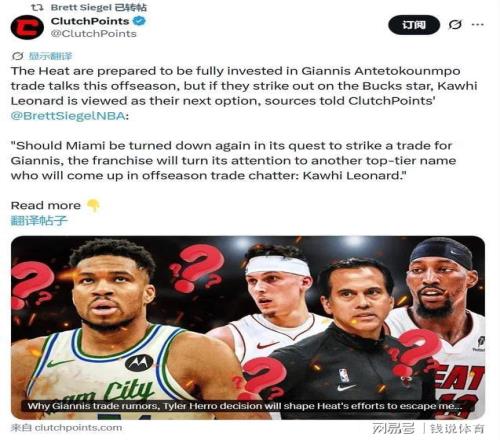Click the 订阅 subscribe button
Image resolution: width=500 pixels, height=440 pixels.
pos(414,25)
